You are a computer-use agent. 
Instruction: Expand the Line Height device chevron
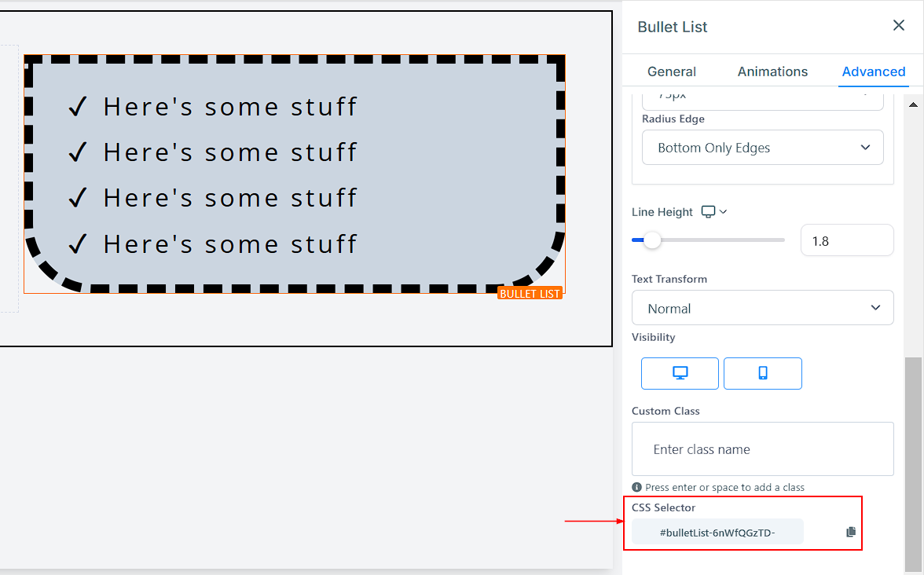coord(724,212)
